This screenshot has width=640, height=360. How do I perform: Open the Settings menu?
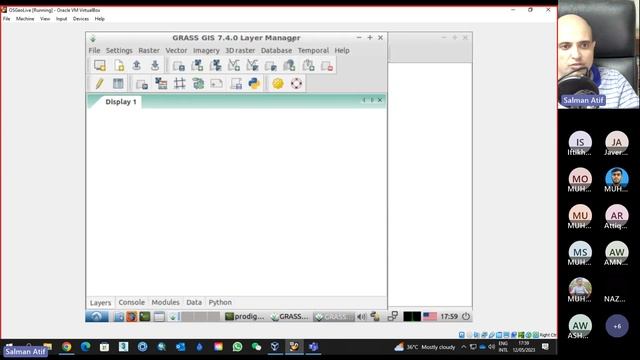(x=119, y=50)
